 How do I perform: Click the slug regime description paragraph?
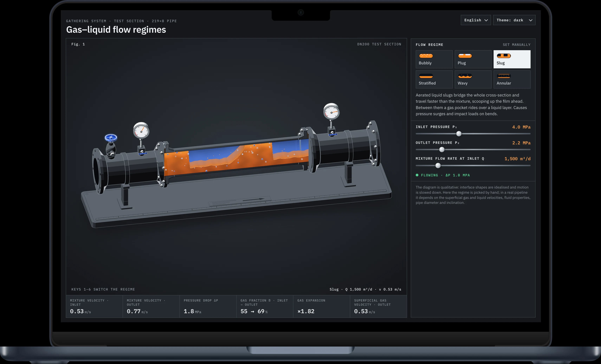click(471, 104)
